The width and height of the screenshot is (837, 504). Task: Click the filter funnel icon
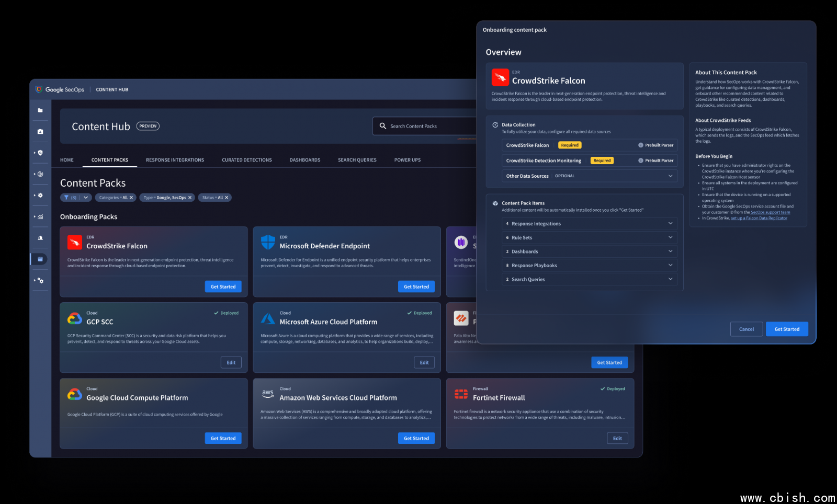[x=66, y=198]
